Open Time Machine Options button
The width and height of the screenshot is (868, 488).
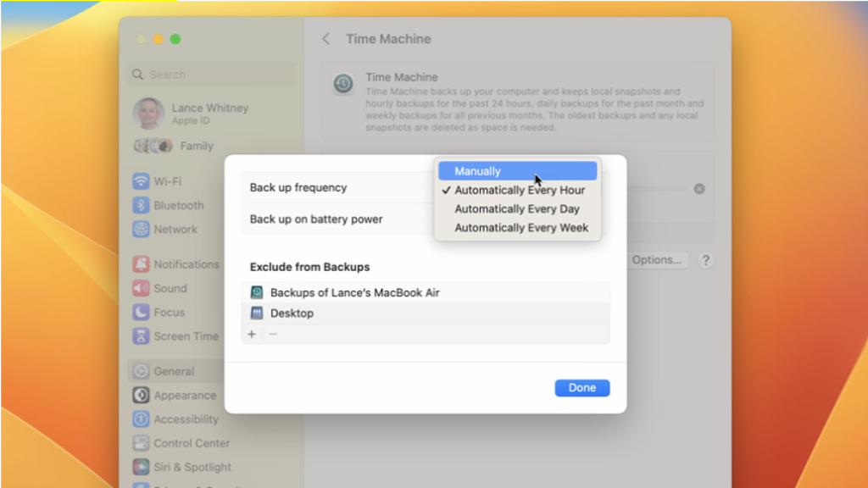coord(657,260)
